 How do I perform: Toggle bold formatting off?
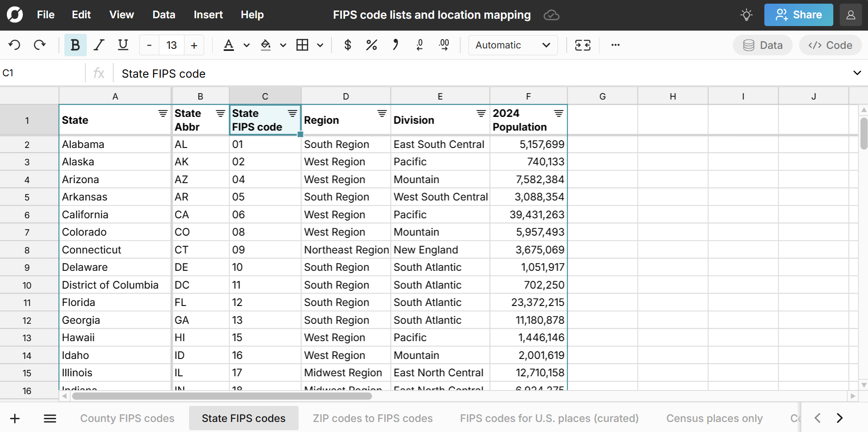75,45
